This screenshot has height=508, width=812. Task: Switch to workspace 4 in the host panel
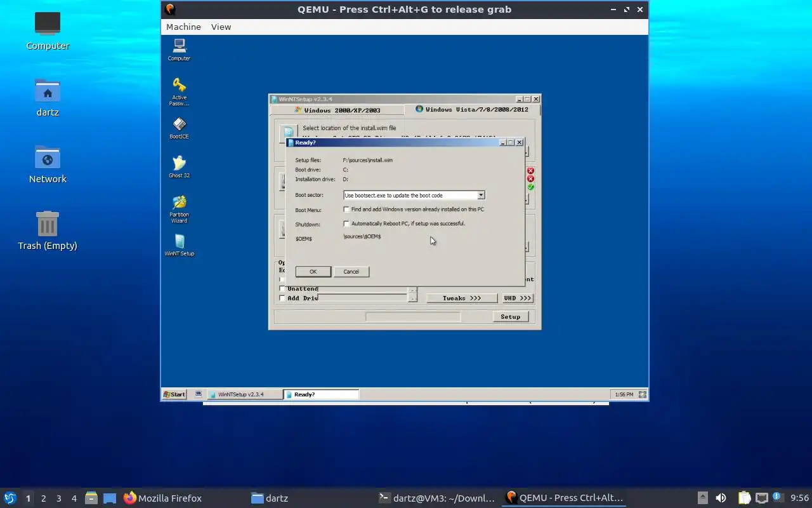74,498
